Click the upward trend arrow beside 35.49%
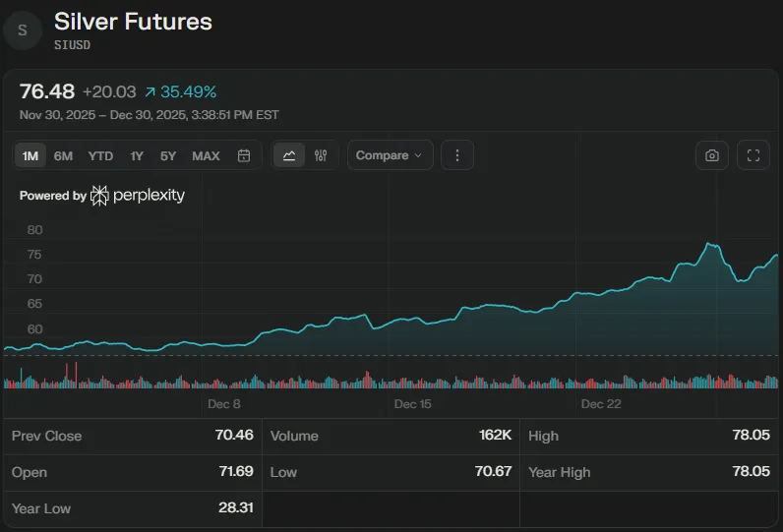The image size is (783, 532). [150, 92]
